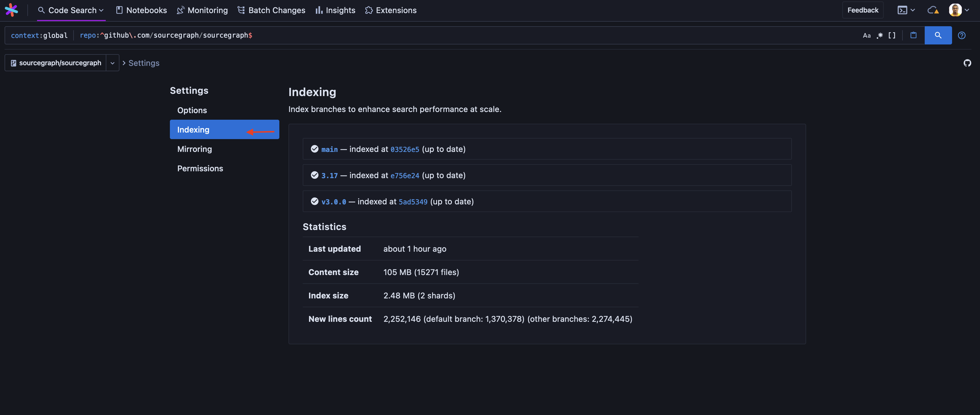Toggle case sensitivity (Aa)
The image size is (980, 415).
click(867, 35)
